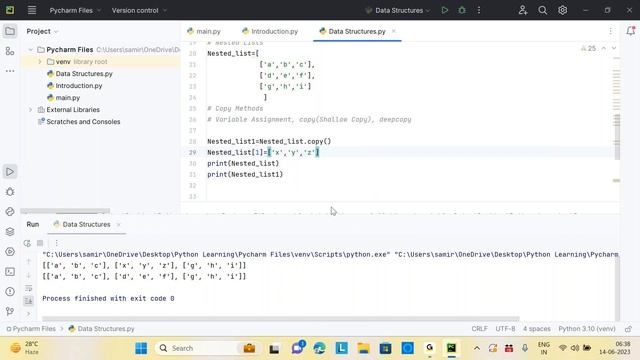Screen dimensions: 640x360
Task: Close the Data Structures.py editor tab
Action: pos(393,31)
